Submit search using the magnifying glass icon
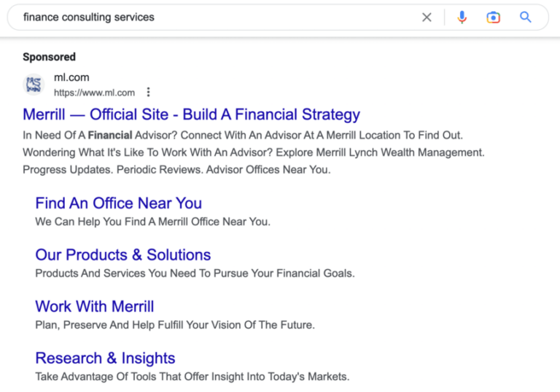Image resolution: width=560 pixels, height=392 pixels. (x=526, y=17)
